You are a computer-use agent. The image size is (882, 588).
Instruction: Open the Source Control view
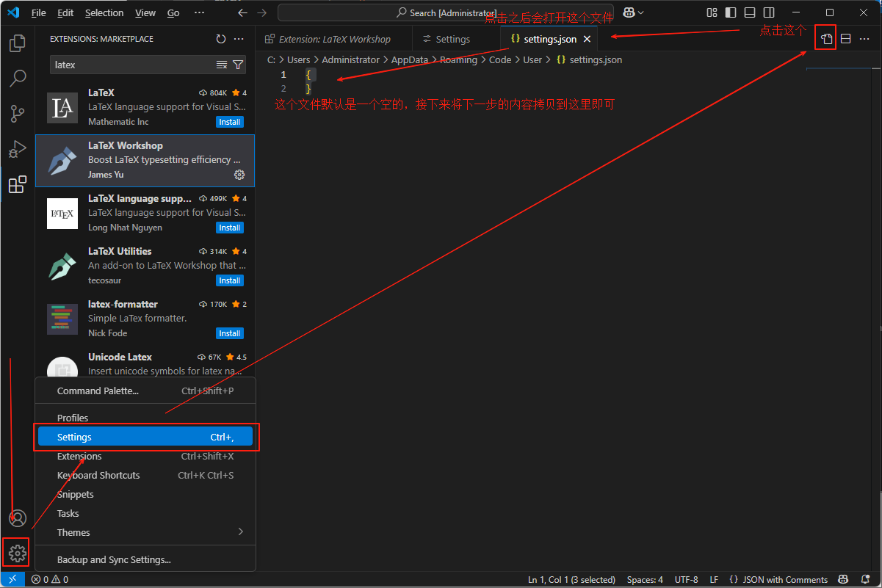[17, 114]
